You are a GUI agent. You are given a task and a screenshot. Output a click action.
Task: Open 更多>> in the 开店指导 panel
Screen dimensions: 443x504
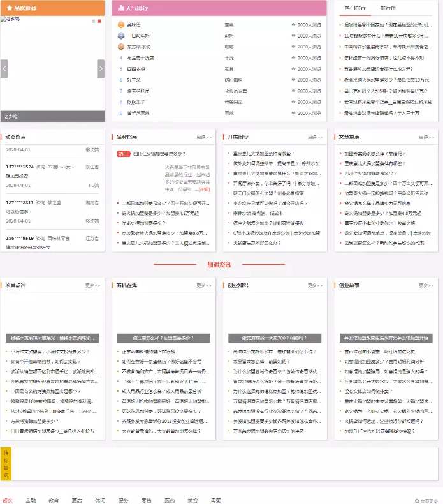[315, 137]
